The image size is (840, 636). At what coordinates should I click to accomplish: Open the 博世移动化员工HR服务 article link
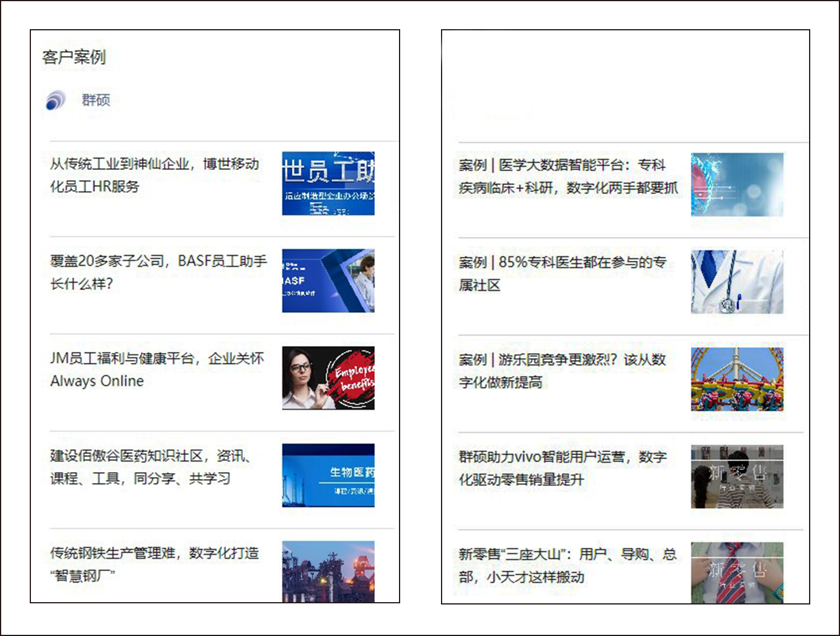(x=155, y=176)
